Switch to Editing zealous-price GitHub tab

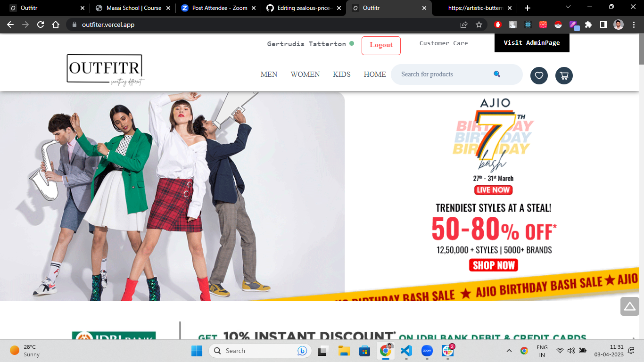pyautogui.click(x=303, y=8)
